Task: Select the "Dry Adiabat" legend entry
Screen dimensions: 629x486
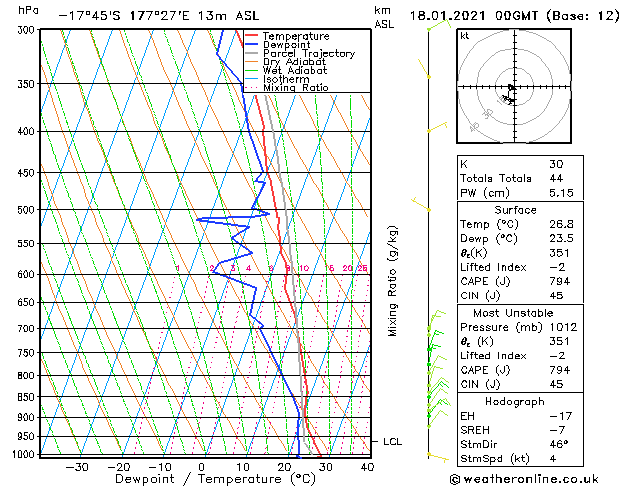Action: click(294, 62)
